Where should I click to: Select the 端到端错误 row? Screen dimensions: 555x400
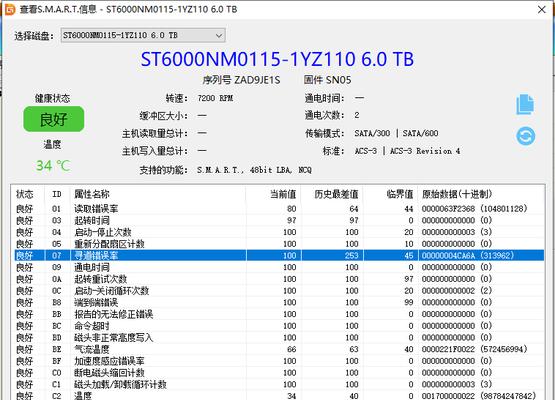279,302
